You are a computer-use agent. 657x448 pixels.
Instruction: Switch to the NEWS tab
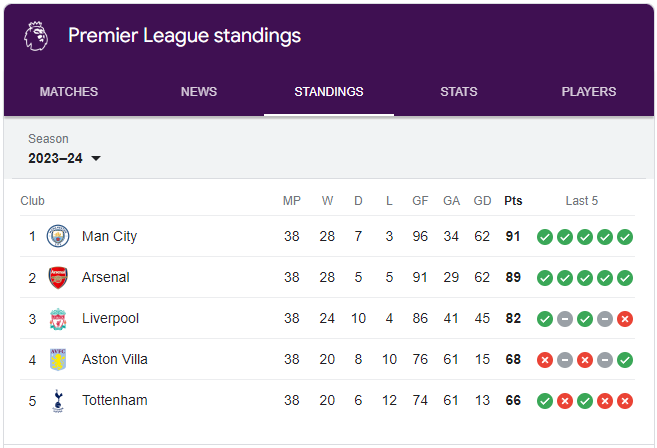pos(199,91)
